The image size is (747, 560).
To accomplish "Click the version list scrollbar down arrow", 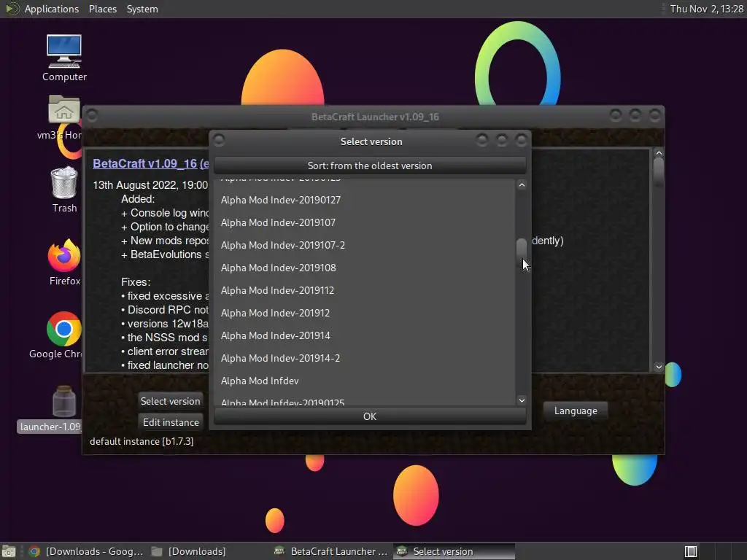I will point(522,400).
